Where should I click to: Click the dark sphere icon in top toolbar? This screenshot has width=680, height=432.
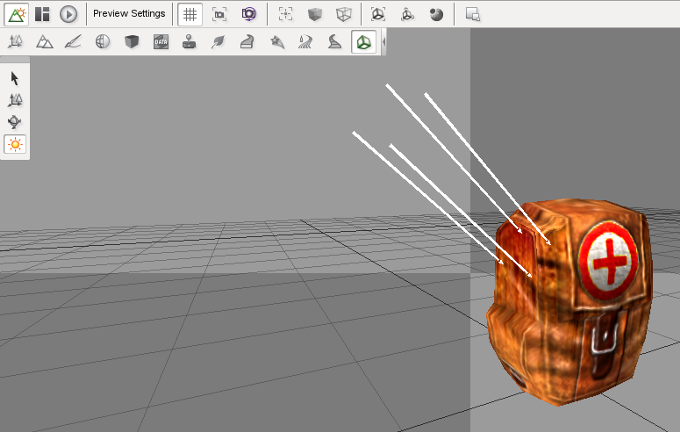tap(436, 14)
